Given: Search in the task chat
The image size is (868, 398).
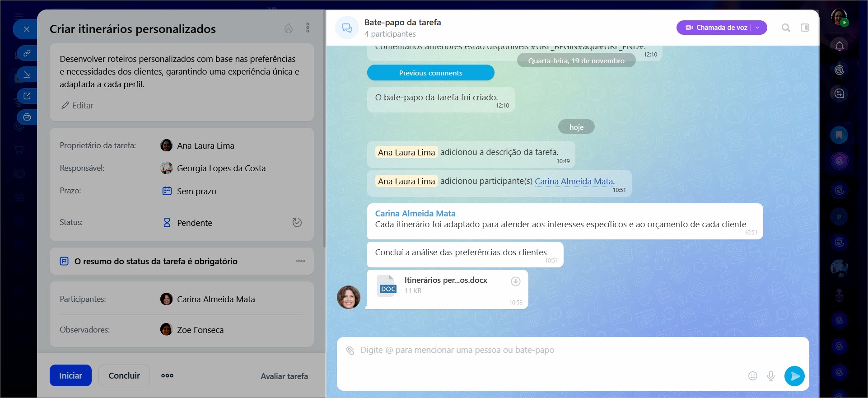Looking at the screenshot, I should point(786,28).
